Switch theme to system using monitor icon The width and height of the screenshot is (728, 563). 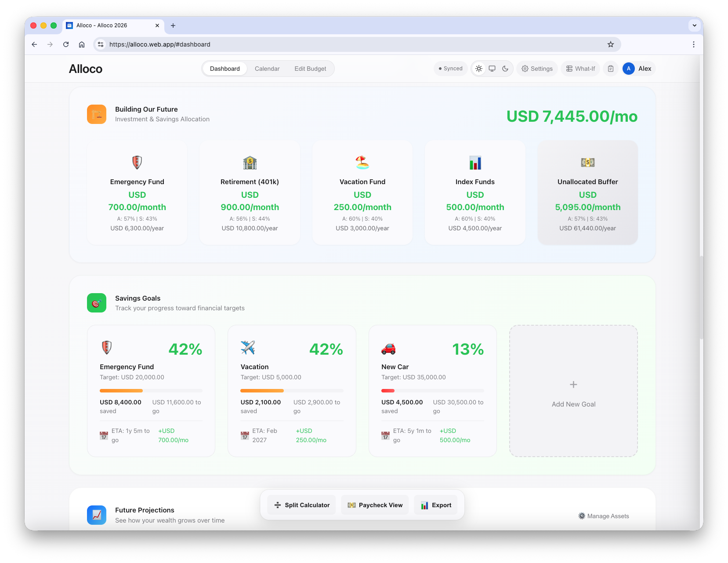tap(492, 69)
